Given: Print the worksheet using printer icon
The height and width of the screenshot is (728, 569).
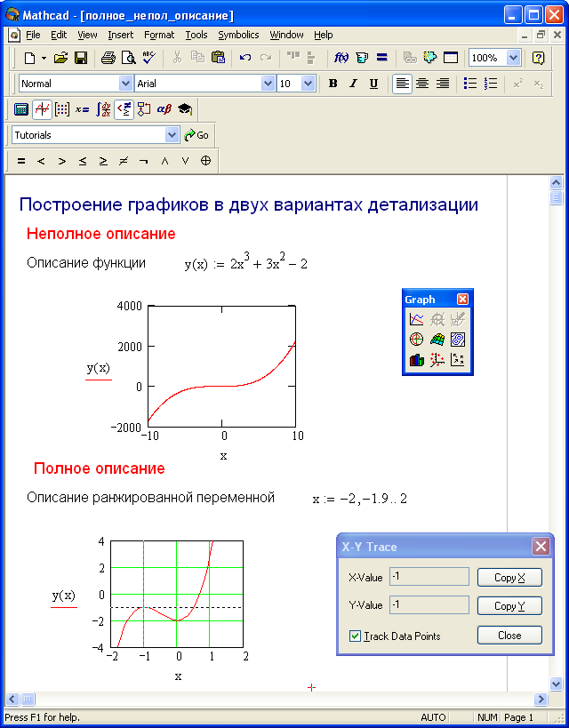Looking at the screenshot, I should [108, 58].
